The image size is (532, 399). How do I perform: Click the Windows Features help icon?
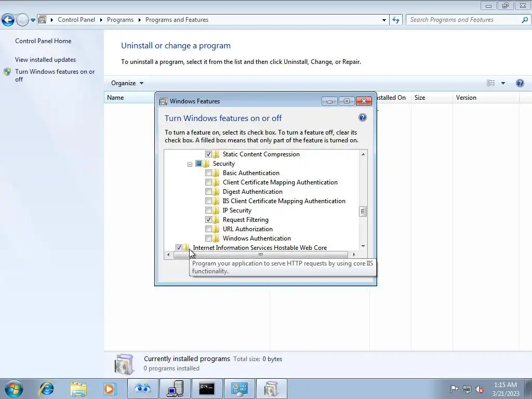(x=362, y=117)
